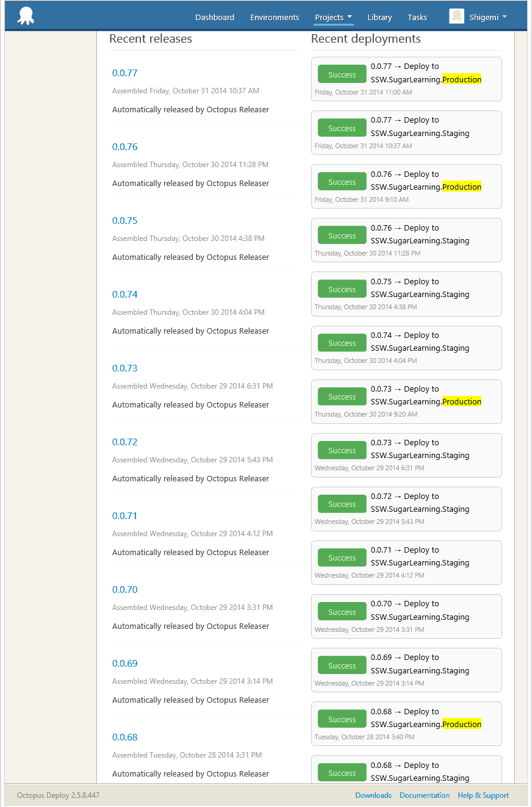Open the Downloads footer link

coord(373,795)
